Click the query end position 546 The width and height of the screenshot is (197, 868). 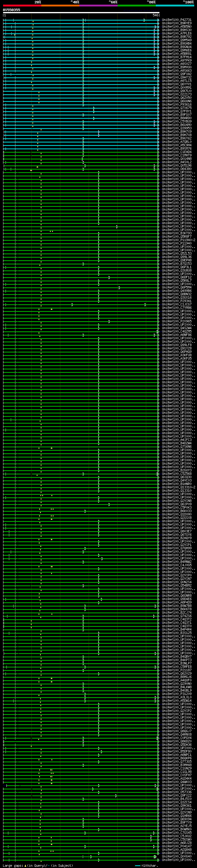[x=155, y=15]
